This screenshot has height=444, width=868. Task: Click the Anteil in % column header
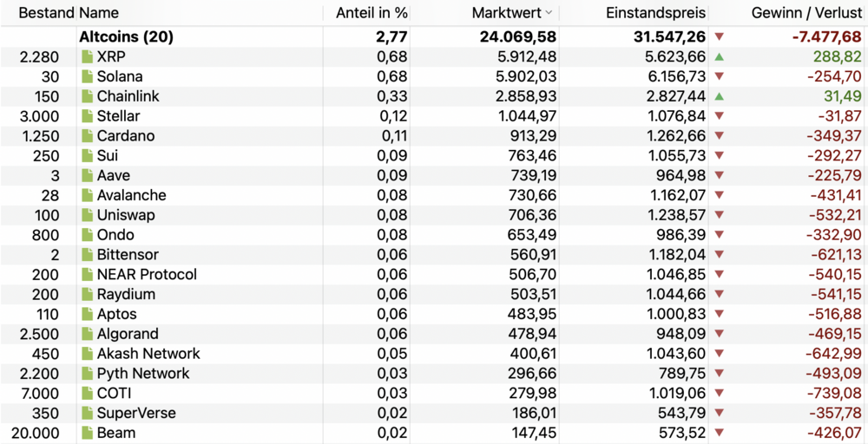pyautogui.click(x=372, y=13)
